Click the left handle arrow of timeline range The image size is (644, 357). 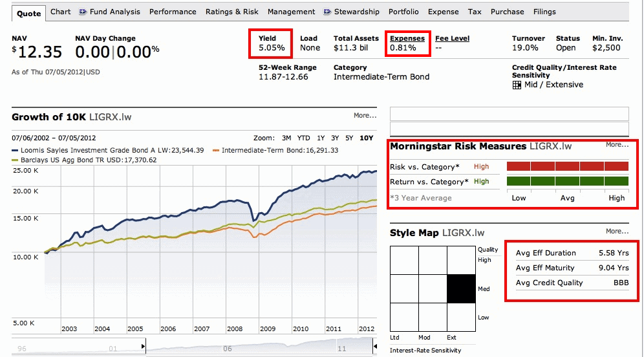tap(143, 346)
